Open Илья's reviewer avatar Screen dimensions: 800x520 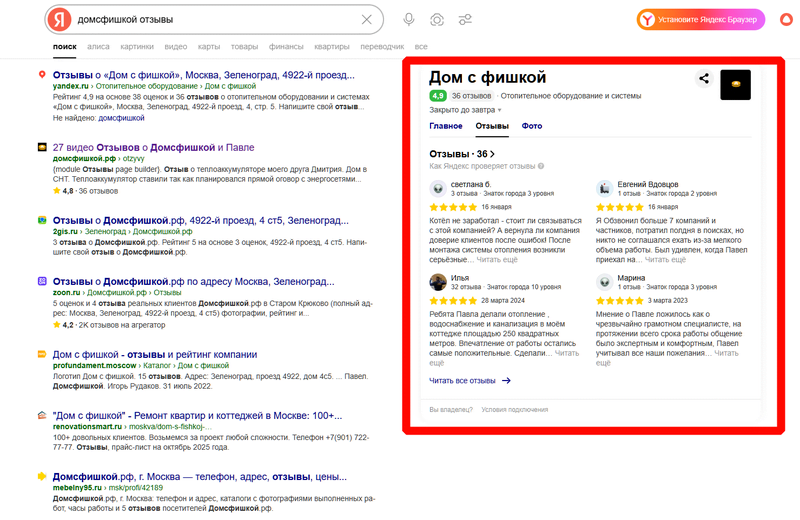pyautogui.click(x=437, y=282)
